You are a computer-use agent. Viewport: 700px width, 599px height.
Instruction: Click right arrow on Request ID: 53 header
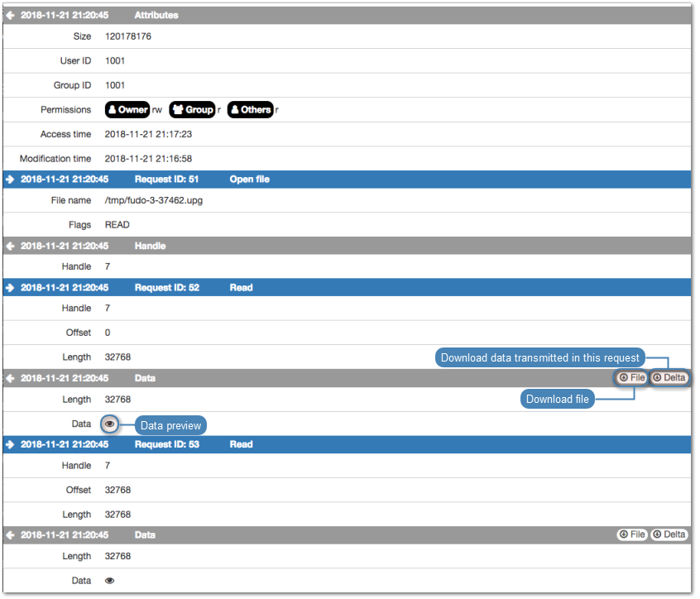[x=11, y=444]
